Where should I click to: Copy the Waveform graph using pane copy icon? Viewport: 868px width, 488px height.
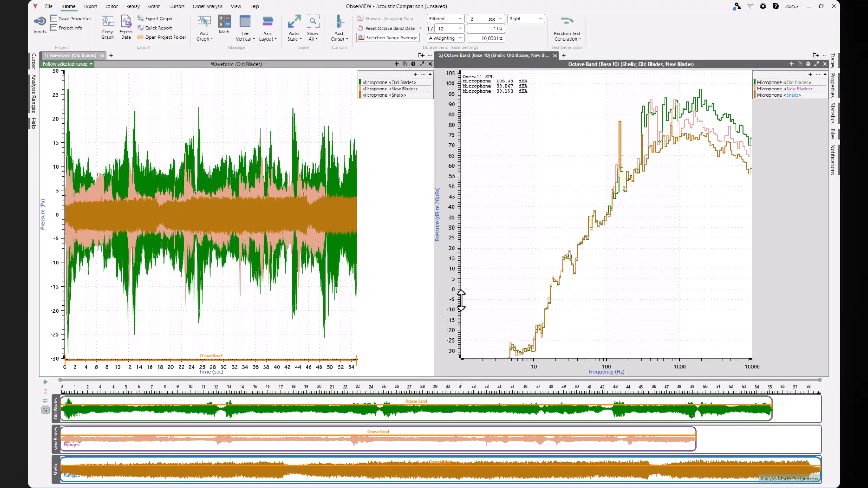pyautogui.click(x=405, y=64)
